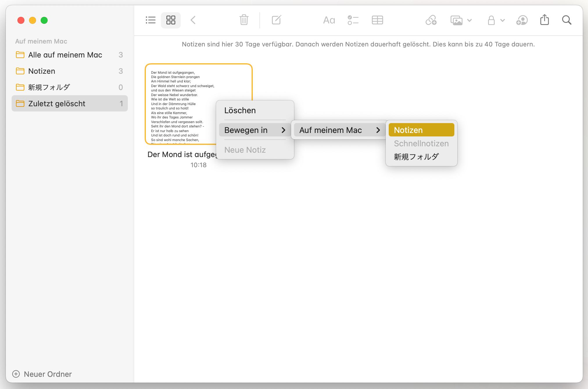Open the Aa text format options
The height and width of the screenshot is (389, 588).
[x=329, y=20]
